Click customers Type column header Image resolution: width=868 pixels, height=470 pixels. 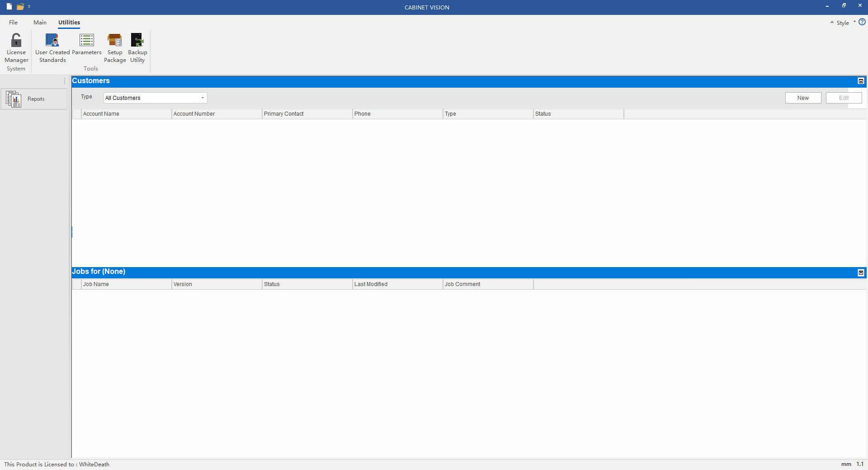pyautogui.click(x=488, y=114)
